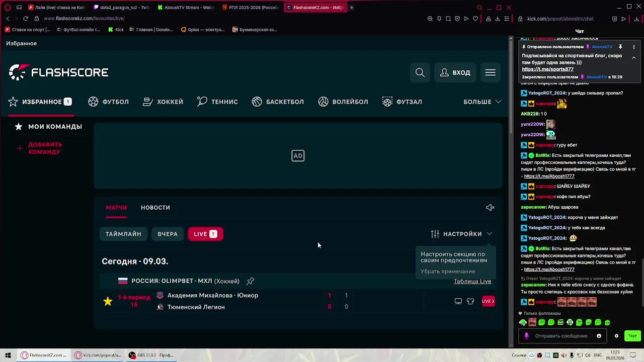644x362 pixels.
Task: Open pinned message options three dots
Action: click(x=633, y=47)
